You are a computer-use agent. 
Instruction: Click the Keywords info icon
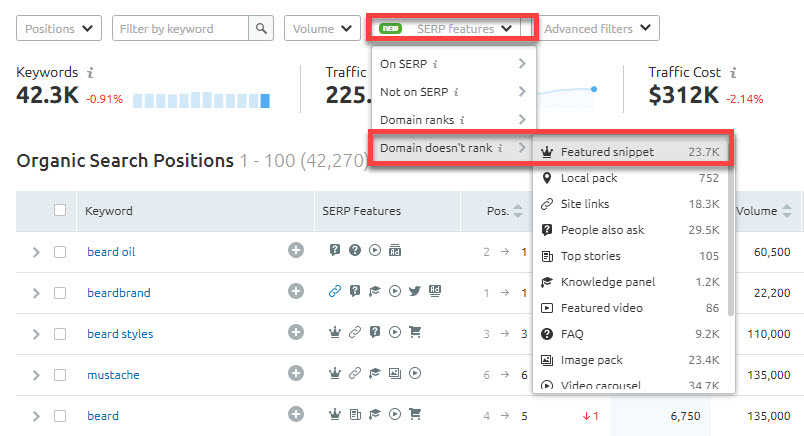coord(90,73)
